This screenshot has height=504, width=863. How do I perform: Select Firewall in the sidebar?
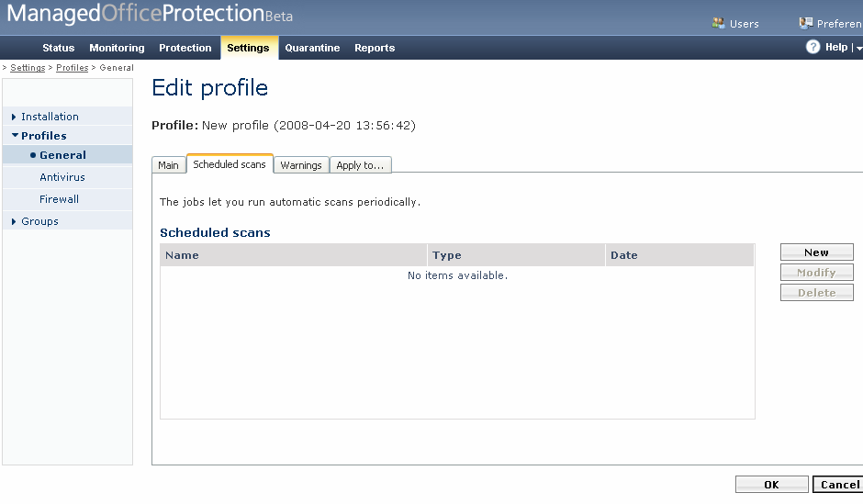pos(59,199)
